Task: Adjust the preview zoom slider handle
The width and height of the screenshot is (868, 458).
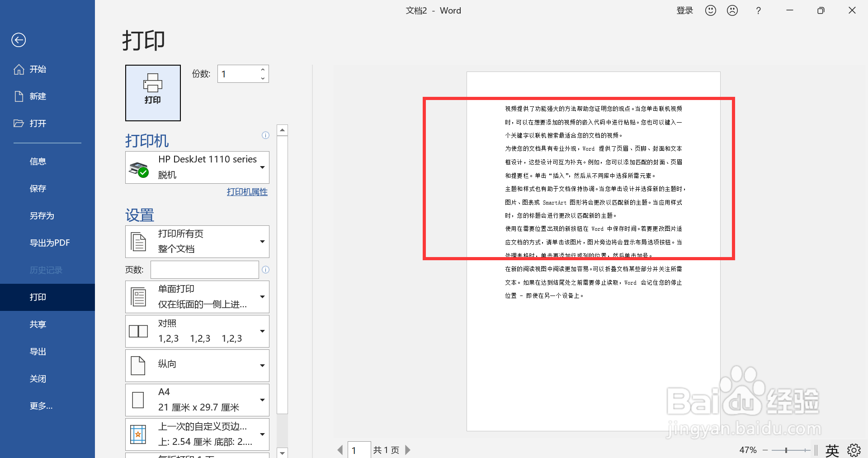Action: (x=786, y=450)
